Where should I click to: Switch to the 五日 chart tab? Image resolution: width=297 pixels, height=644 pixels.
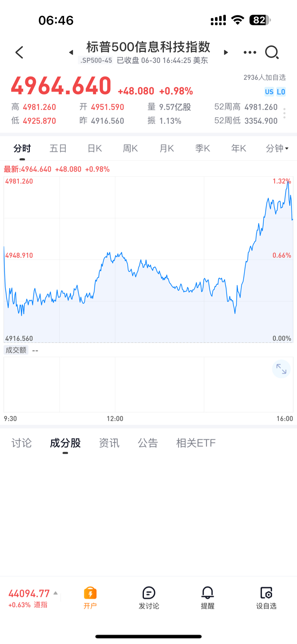pos(58,148)
